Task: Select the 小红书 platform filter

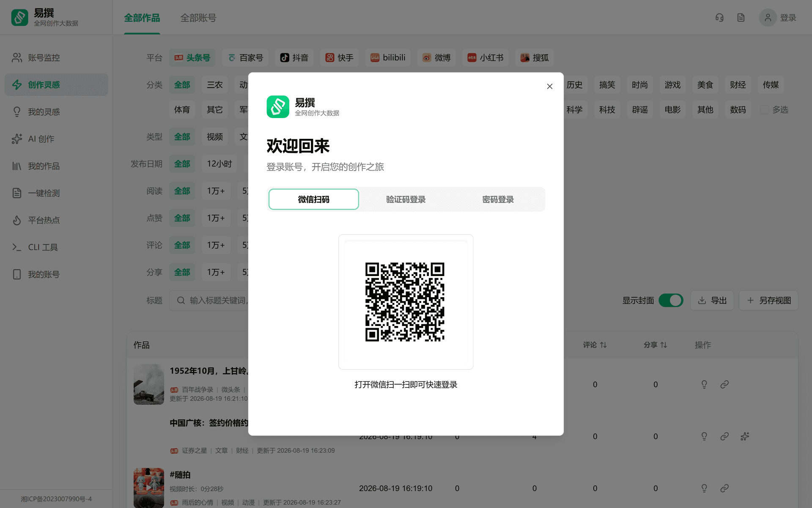Action: 486,58
